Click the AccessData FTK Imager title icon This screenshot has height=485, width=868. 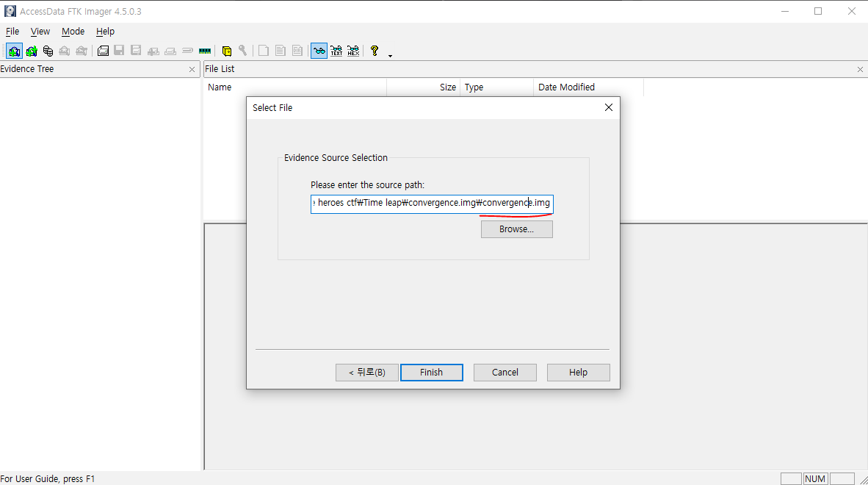10,11
